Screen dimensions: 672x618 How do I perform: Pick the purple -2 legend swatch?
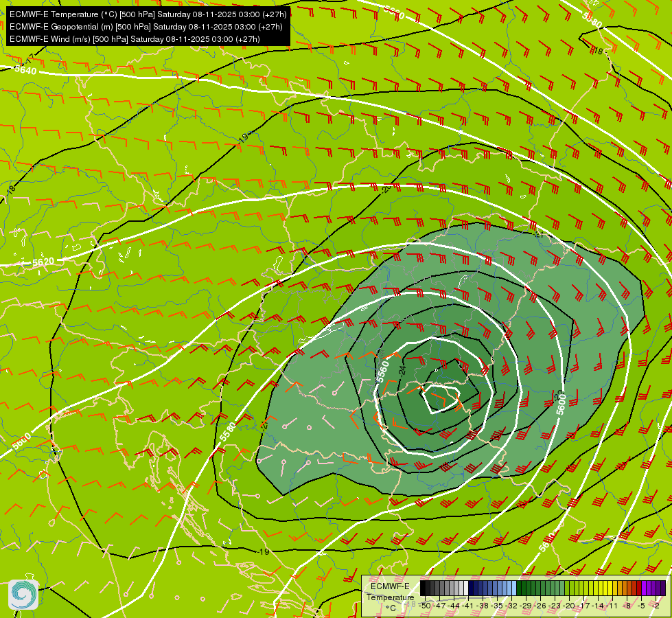tap(659, 588)
